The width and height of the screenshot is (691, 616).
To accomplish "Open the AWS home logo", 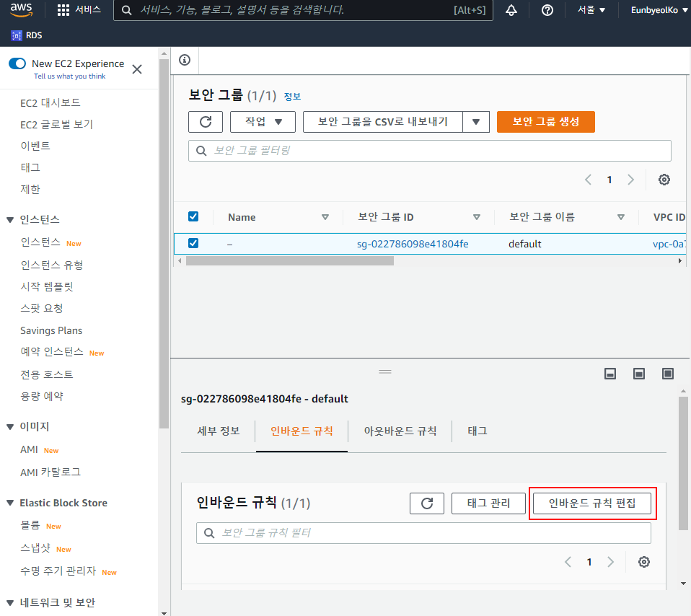I will [21, 9].
